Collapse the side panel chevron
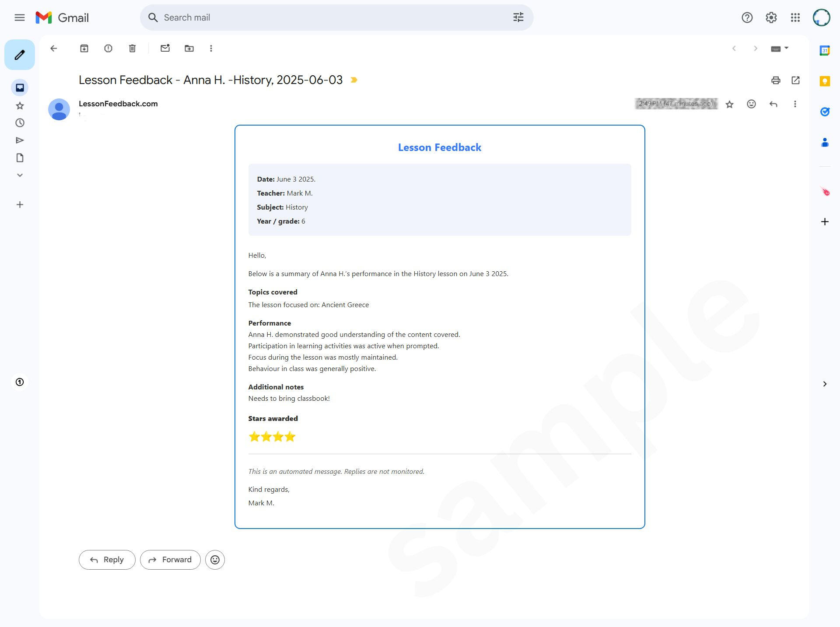 tap(825, 384)
